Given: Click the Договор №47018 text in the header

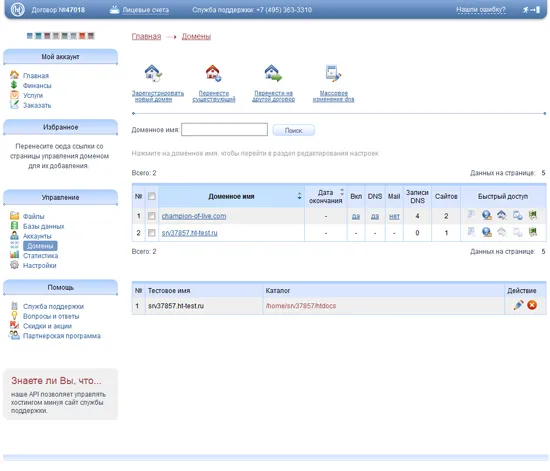Looking at the screenshot, I should click(x=58, y=10).
